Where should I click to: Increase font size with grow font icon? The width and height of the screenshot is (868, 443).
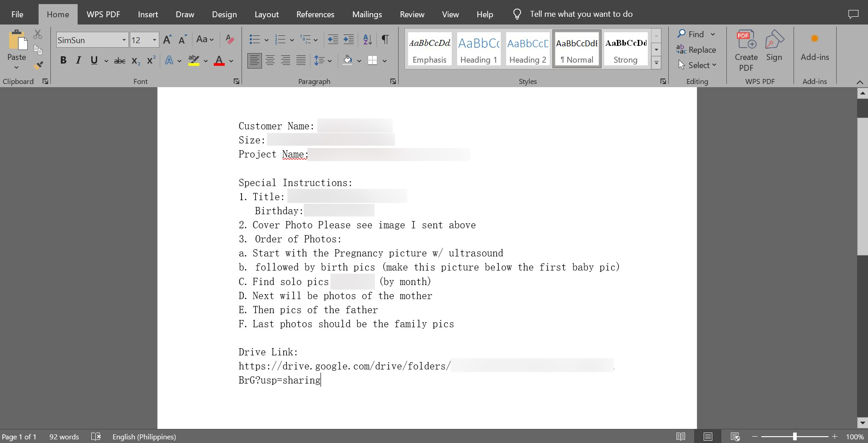tap(167, 40)
